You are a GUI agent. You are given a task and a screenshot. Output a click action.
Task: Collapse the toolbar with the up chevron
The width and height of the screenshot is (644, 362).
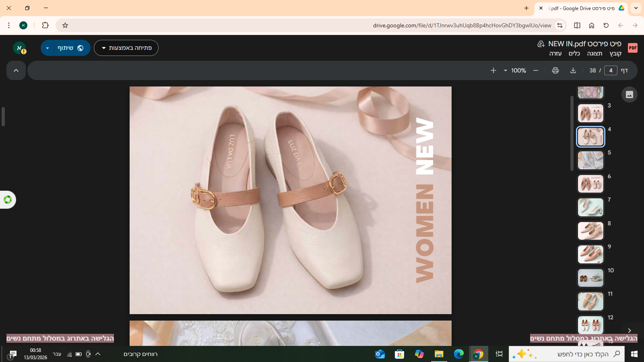pyautogui.click(x=16, y=70)
